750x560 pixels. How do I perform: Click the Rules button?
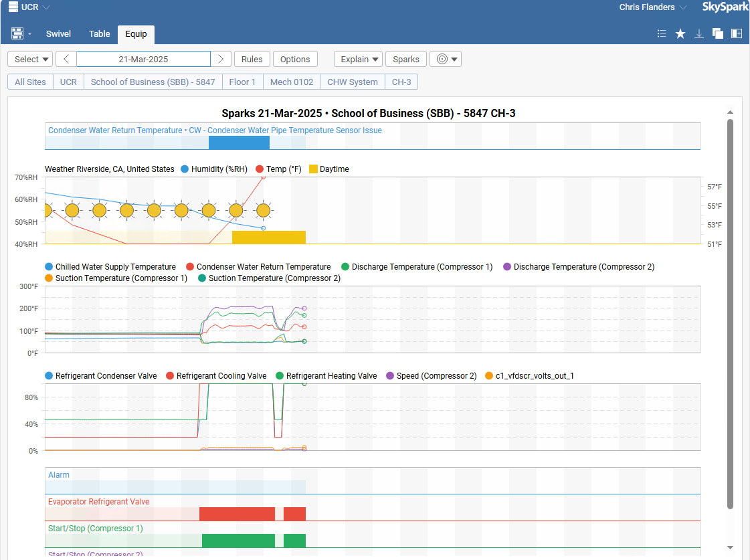pyautogui.click(x=252, y=59)
